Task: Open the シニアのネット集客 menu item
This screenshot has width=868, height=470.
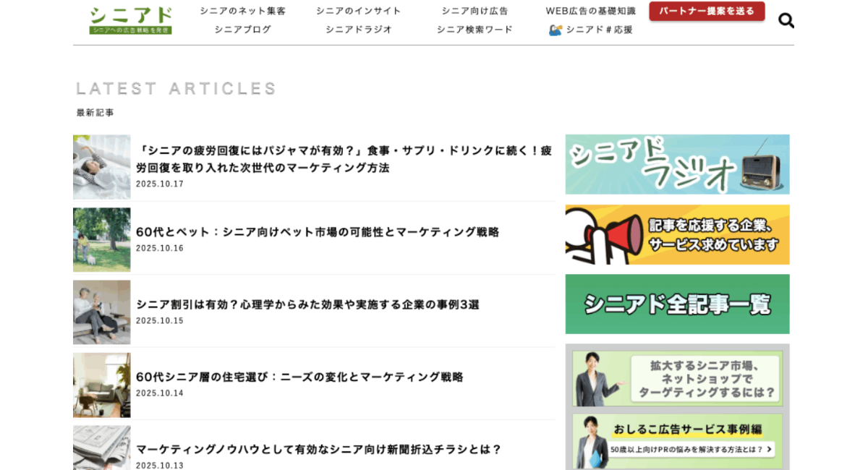Action: [x=242, y=11]
